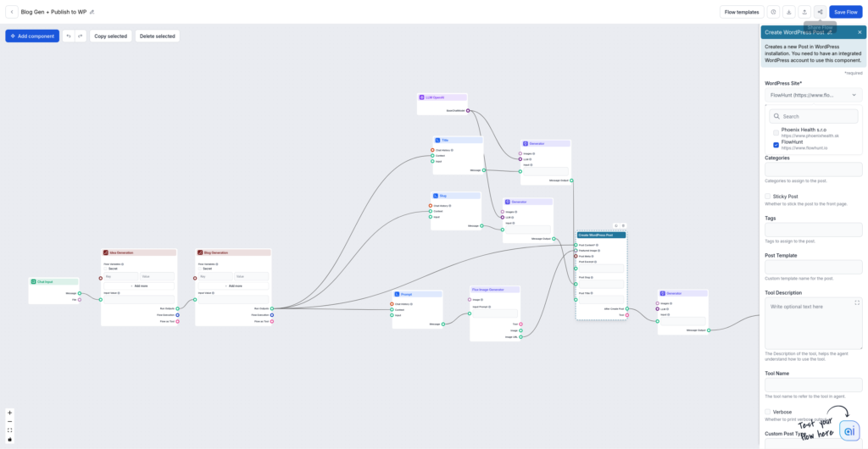Click the back arrow beside flow title
868x449 pixels.
coord(12,12)
